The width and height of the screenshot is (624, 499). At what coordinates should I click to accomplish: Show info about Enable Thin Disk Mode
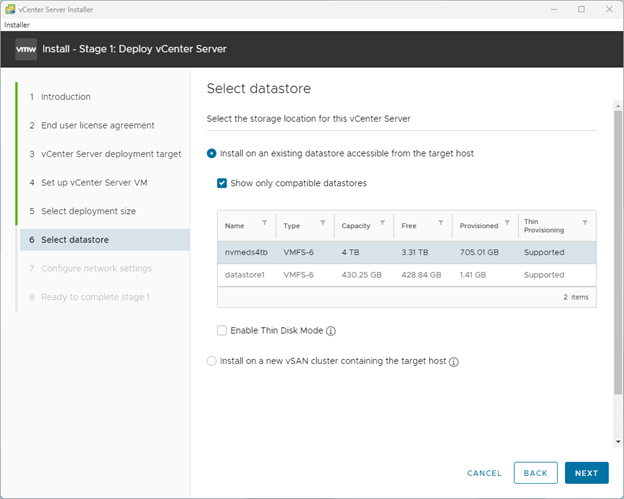click(x=331, y=331)
